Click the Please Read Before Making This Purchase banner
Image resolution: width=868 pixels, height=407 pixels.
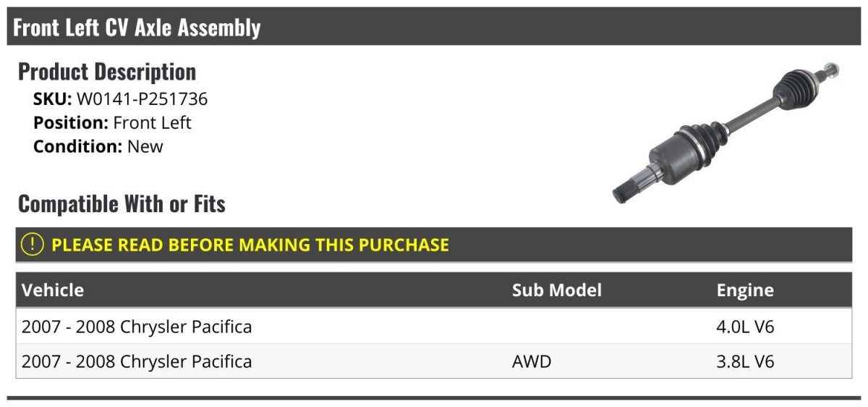click(434, 245)
